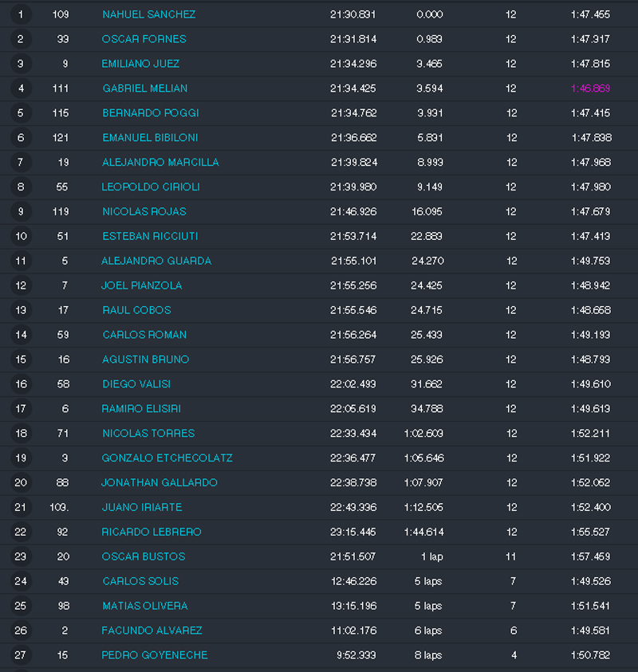Viewport: 638px width, 672px height.
Task: Select the position 23 circle badge
Action: [x=21, y=556]
